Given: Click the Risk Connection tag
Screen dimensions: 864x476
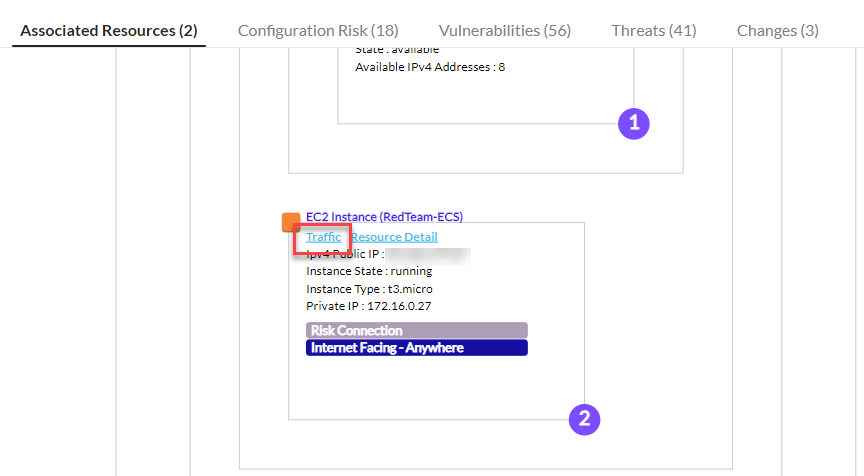Looking at the screenshot, I should tap(416, 330).
